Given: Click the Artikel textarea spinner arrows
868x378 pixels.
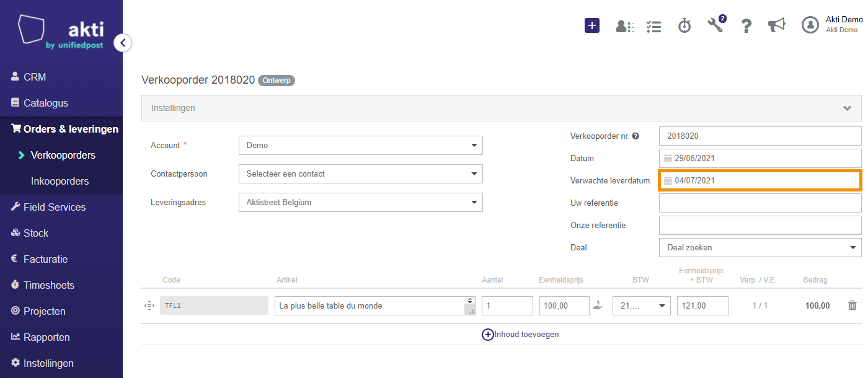Looking at the screenshot, I should tap(471, 301).
